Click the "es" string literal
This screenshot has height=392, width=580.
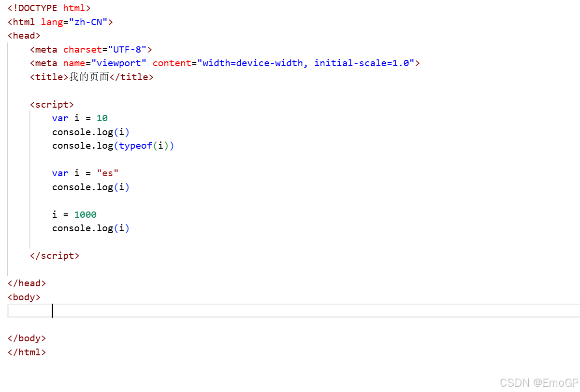[x=107, y=173]
